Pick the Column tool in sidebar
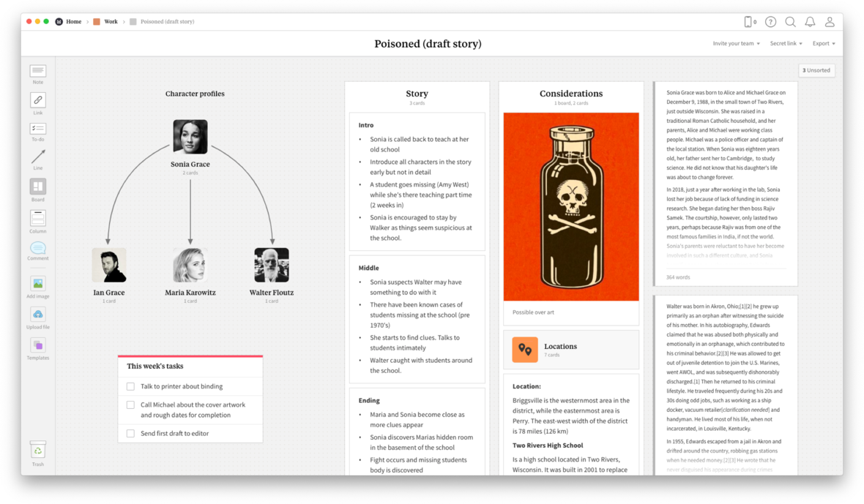Viewport: 864px width, 504px height. pyautogui.click(x=38, y=218)
